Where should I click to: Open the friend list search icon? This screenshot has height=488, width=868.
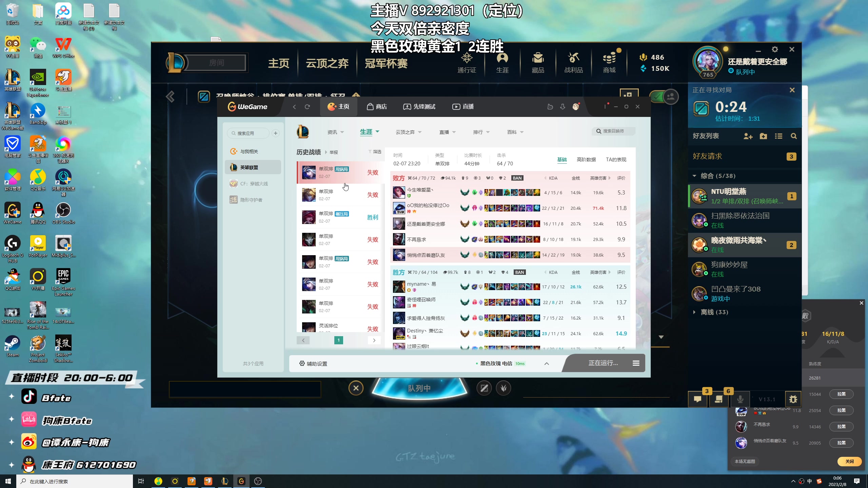click(x=793, y=136)
